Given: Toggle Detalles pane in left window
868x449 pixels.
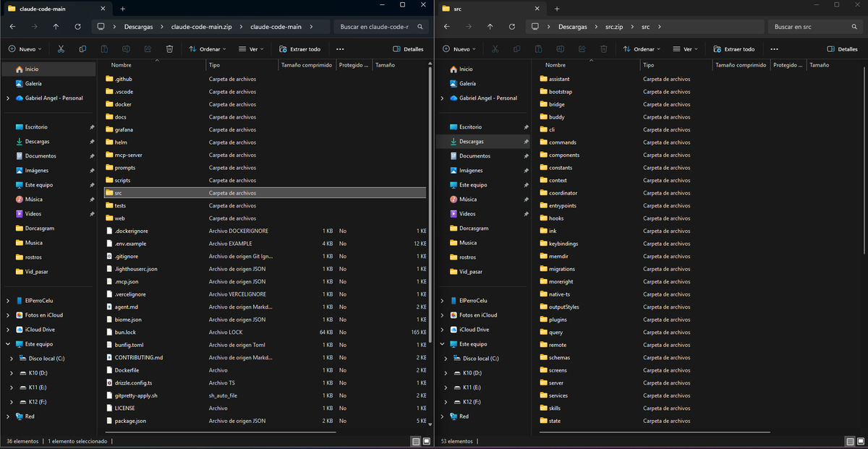Looking at the screenshot, I should pyautogui.click(x=408, y=49).
